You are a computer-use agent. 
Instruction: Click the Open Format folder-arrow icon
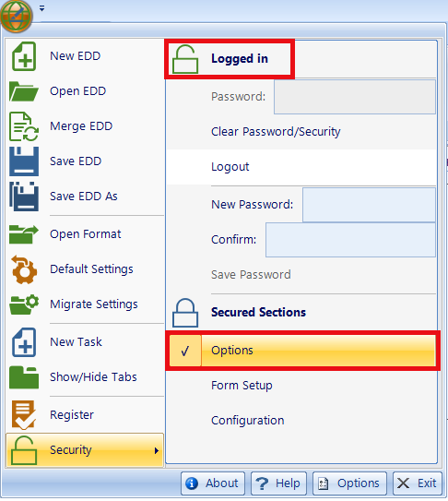(24, 234)
